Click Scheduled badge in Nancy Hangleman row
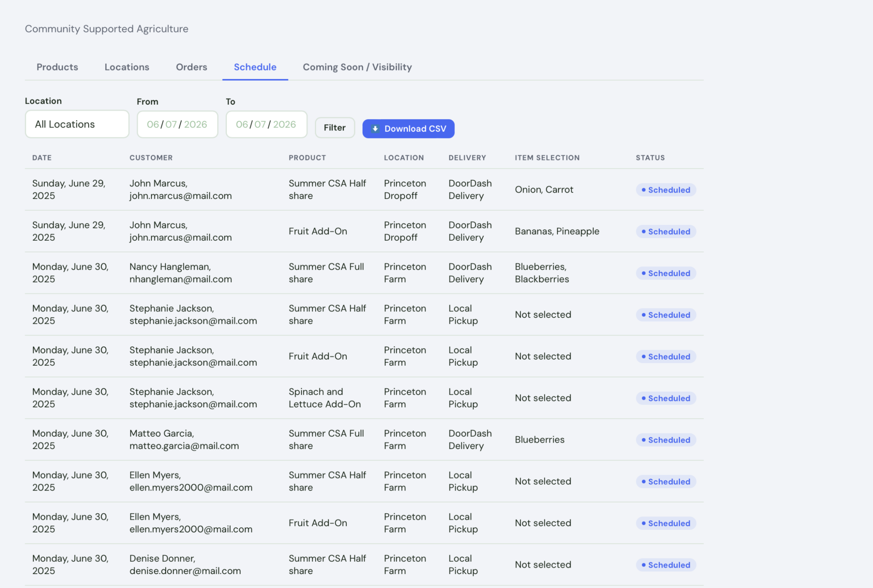Image resolution: width=873 pixels, height=588 pixels. point(666,273)
